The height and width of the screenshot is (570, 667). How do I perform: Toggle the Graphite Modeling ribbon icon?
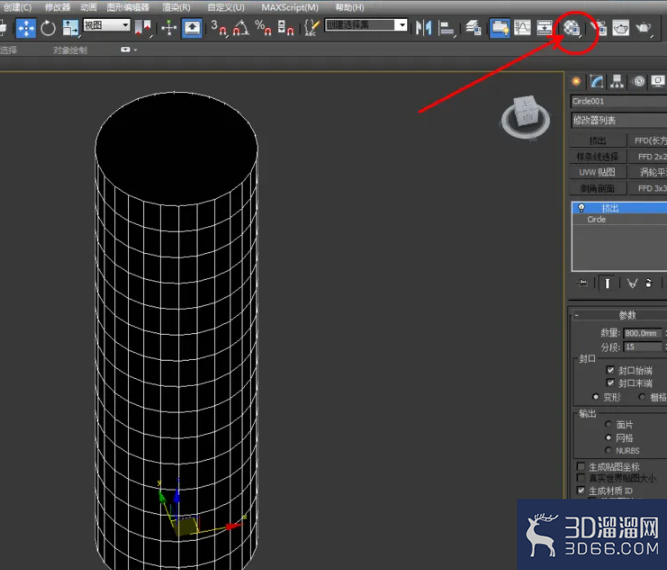tap(499, 28)
